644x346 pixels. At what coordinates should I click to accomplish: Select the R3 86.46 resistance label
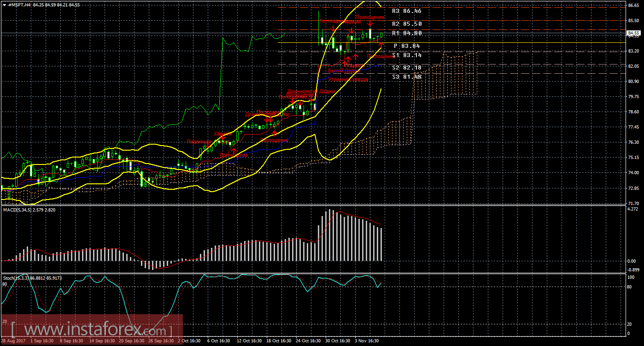click(x=406, y=11)
